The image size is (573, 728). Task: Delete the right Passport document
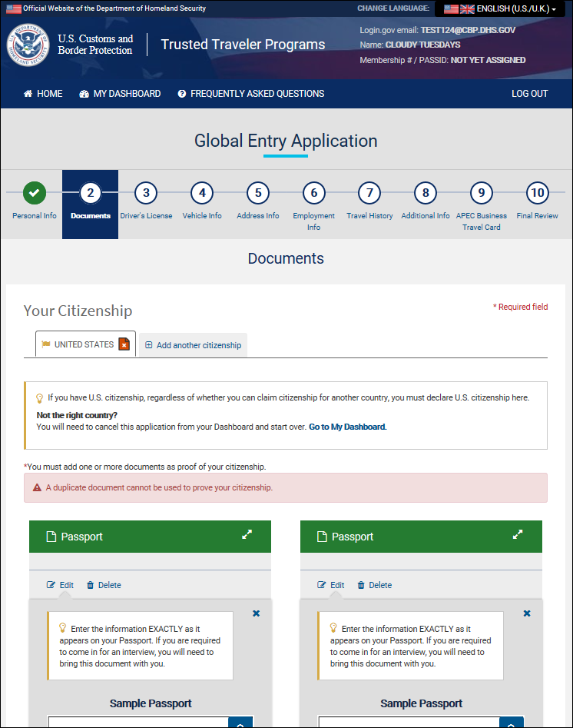(x=374, y=585)
